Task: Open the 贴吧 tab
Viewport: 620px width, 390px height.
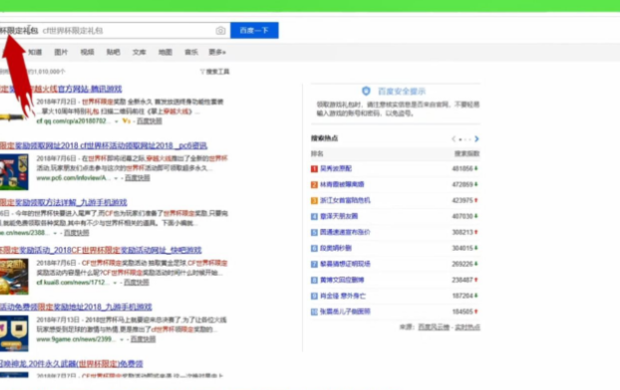Action: pos(113,52)
